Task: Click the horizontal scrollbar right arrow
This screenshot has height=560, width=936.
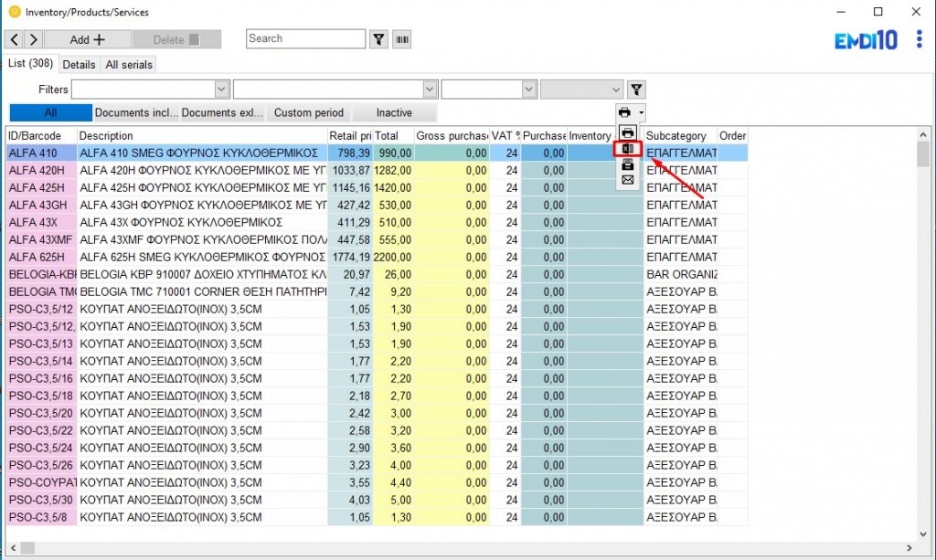Action: [x=909, y=547]
